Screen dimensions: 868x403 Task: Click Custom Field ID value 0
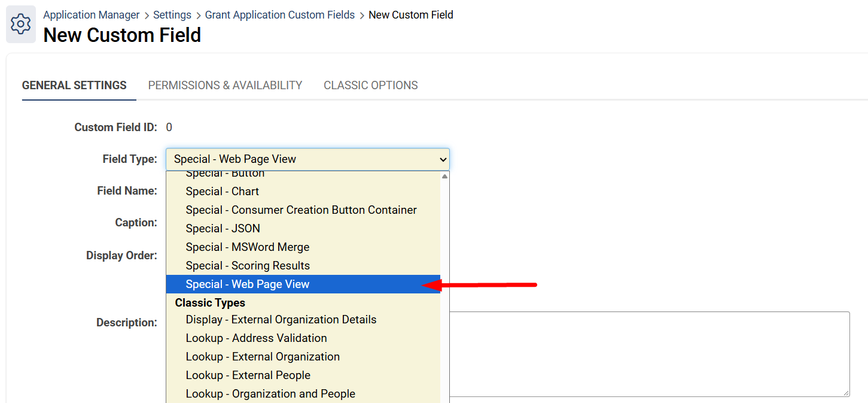(169, 128)
